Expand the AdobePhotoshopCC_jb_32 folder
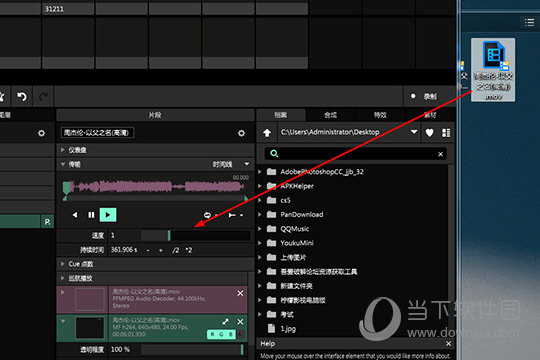The image size is (540, 360). point(260,172)
